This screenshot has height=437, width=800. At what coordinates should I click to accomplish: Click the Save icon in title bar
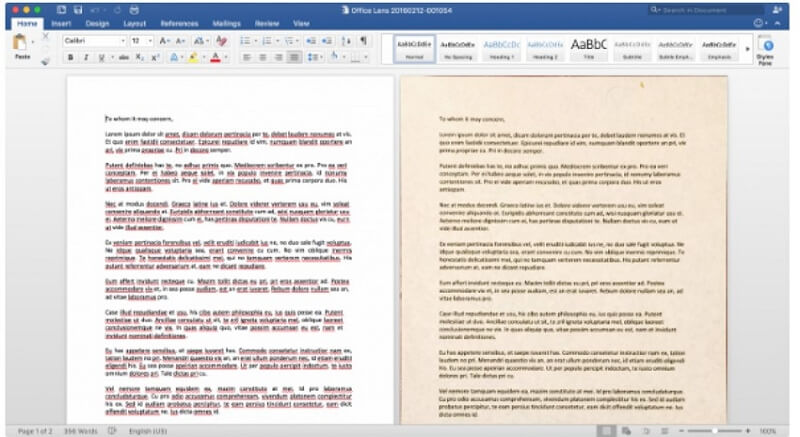[78, 10]
